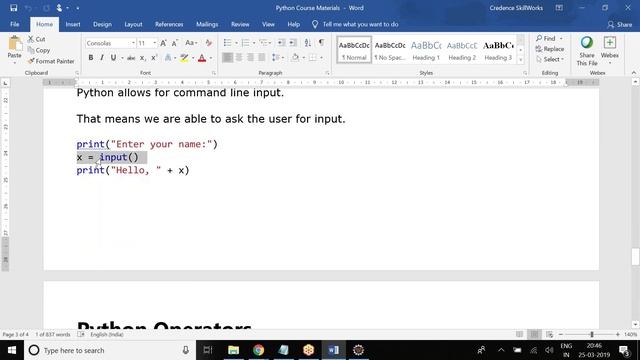Viewport: 640px width, 360px height.
Task: Switch to Print Layout view in status bar
Action: point(534,334)
